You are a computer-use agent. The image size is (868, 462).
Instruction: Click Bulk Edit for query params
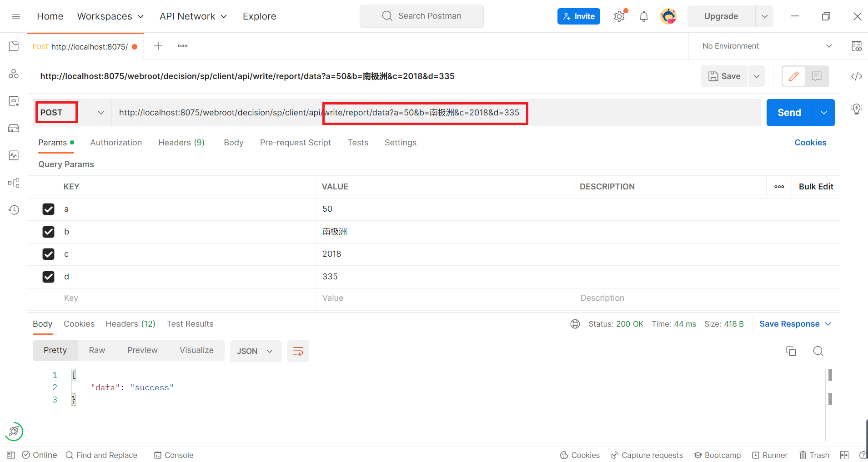pos(816,187)
